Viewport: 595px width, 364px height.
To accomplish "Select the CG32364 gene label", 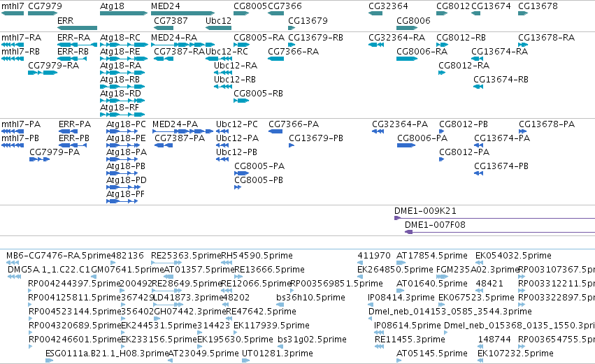I will pyautogui.click(x=388, y=6).
